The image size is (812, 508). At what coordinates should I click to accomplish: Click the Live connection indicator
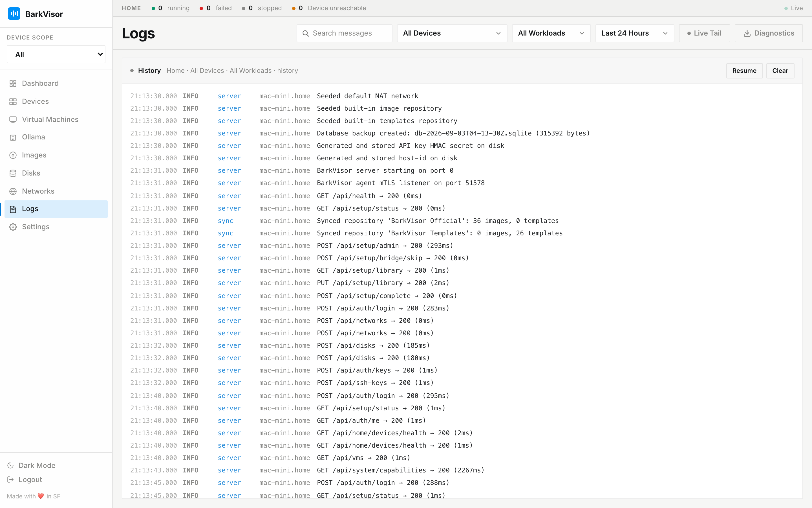(x=793, y=8)
